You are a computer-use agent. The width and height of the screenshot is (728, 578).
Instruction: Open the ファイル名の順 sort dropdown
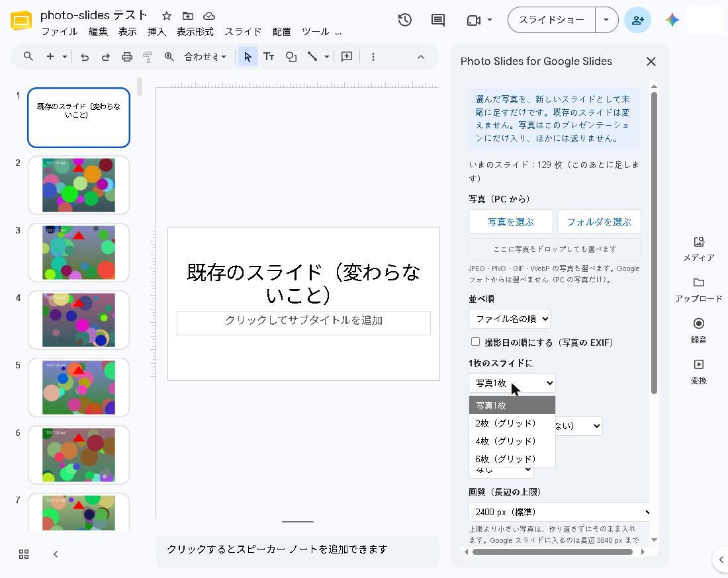point(510,319)
